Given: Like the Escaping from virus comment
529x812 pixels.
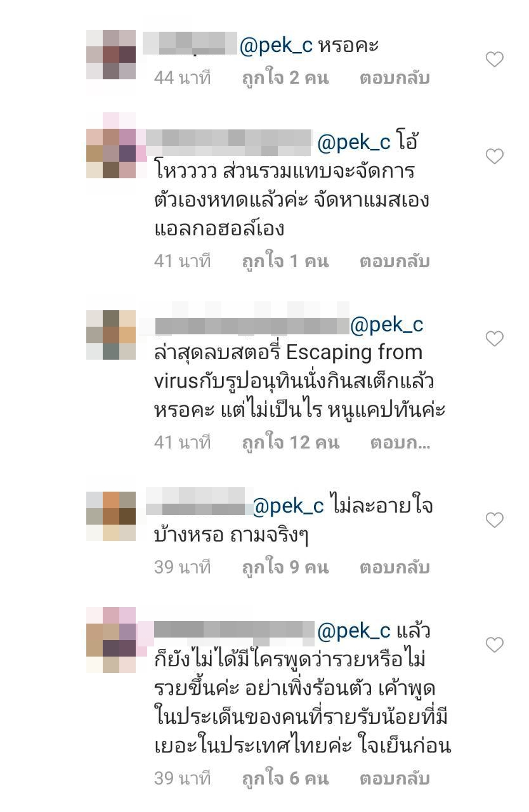Looking at the screenshot, I should [x=494, y=339].
